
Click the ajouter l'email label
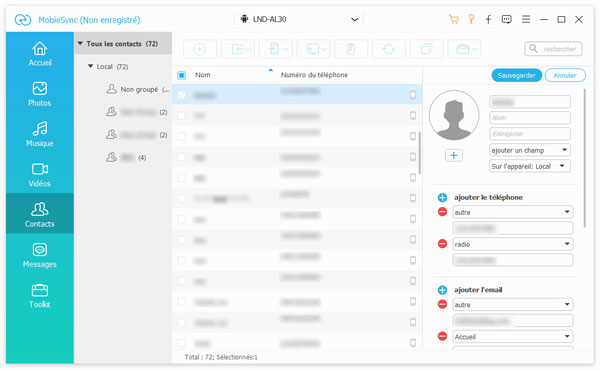(x=478, y=290)
